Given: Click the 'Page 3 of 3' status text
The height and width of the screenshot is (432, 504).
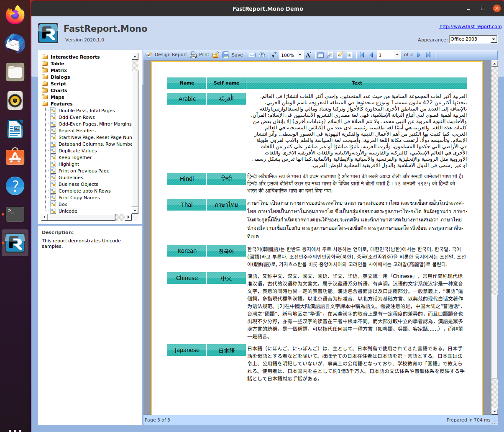Looking at the screenshot, I should coord(157,420).
